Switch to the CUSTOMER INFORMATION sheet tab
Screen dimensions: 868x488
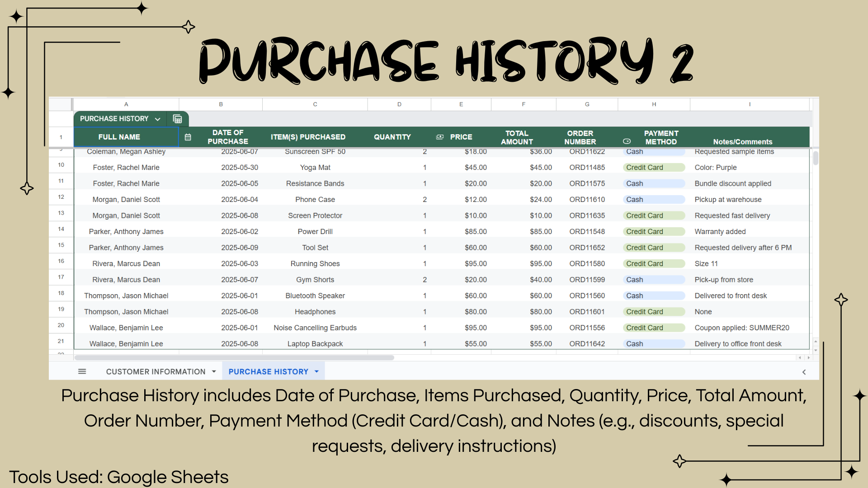click(156, 371)
